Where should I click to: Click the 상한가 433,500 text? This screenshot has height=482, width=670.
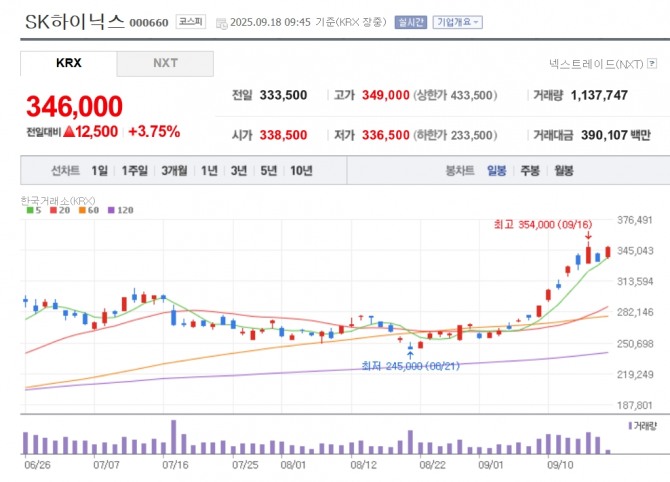click(x=455, y=95)
